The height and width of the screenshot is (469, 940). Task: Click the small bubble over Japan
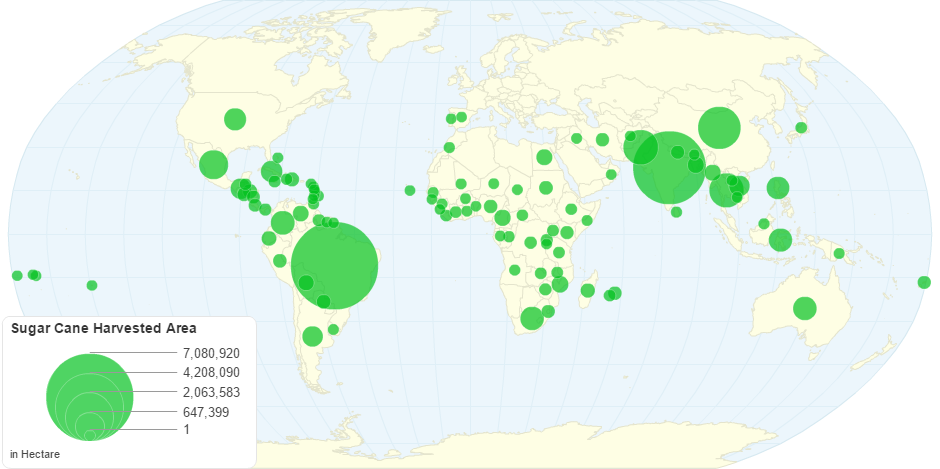[x=801, y=127]
